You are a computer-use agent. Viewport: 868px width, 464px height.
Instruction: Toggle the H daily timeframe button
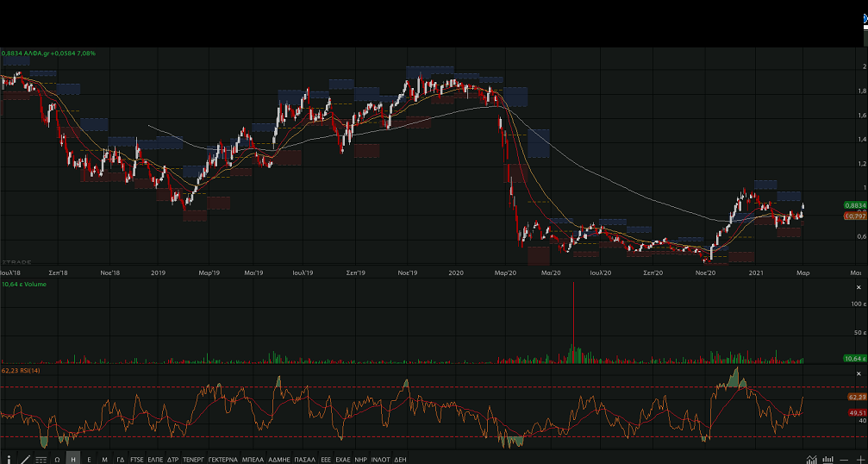tap(73, 458)
